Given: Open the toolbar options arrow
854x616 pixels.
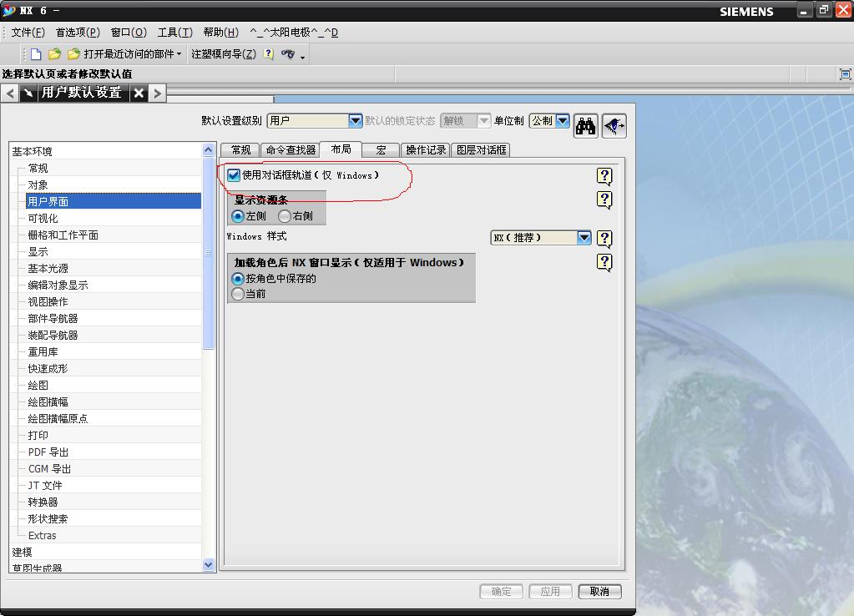Looking at the screenshot, I should coord(302,56).
